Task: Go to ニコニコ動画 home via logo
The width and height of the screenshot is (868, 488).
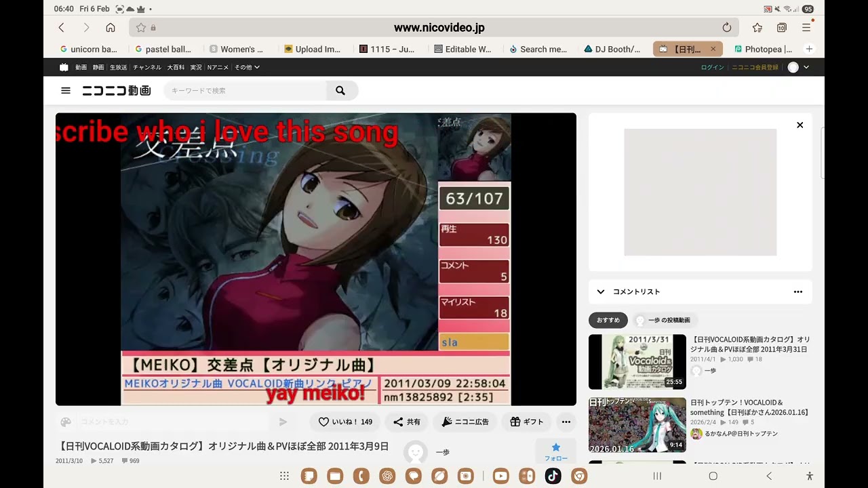Action: tap(117, 90)
